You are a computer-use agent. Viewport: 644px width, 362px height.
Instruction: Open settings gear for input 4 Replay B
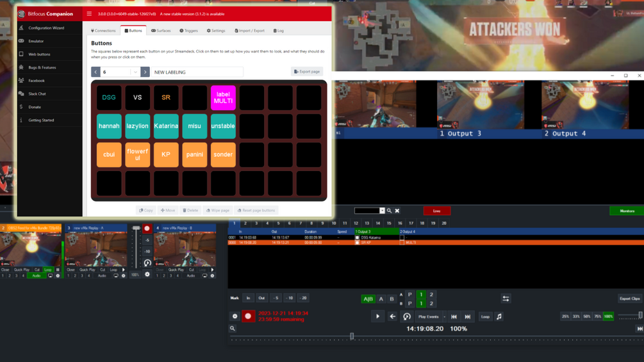[x=212, y=276]
